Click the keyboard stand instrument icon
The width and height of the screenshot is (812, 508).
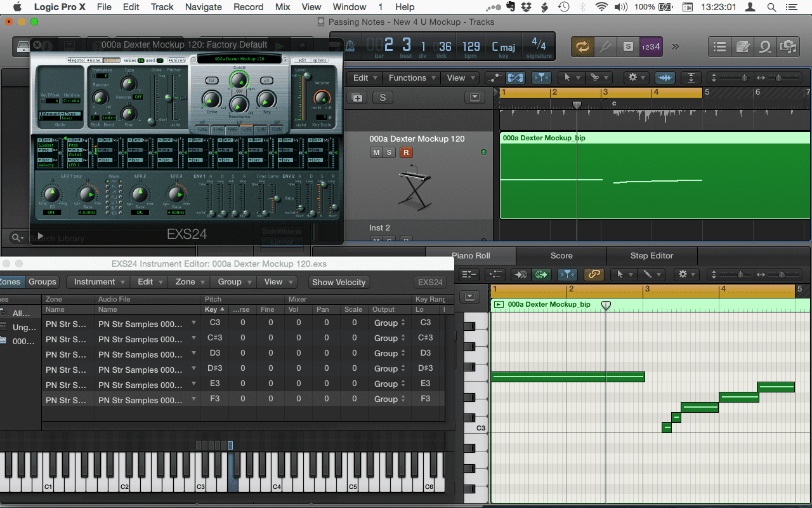pyautogui.click(x=414, y=187)
